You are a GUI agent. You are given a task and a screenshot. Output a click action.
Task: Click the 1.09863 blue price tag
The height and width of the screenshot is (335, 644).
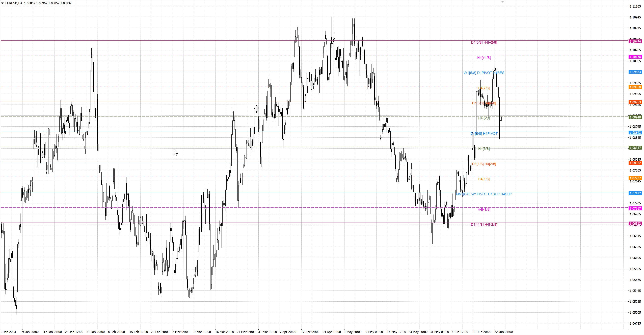(x=635, y=72)
